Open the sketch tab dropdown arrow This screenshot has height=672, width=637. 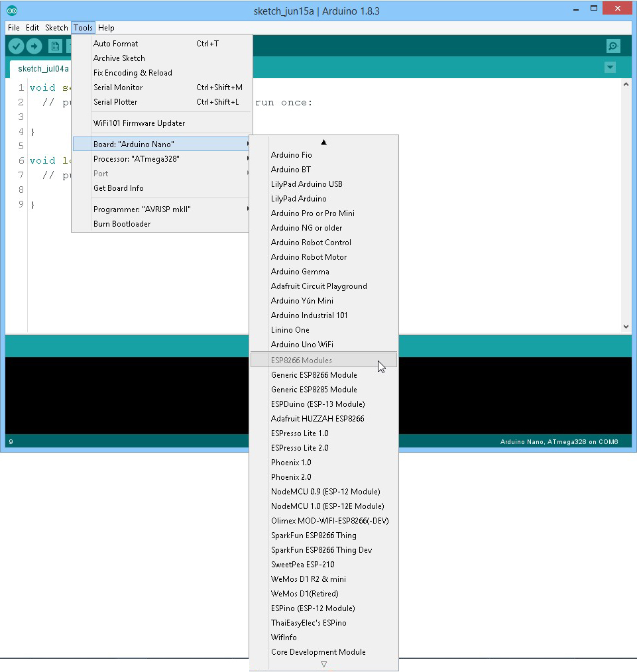610,68
